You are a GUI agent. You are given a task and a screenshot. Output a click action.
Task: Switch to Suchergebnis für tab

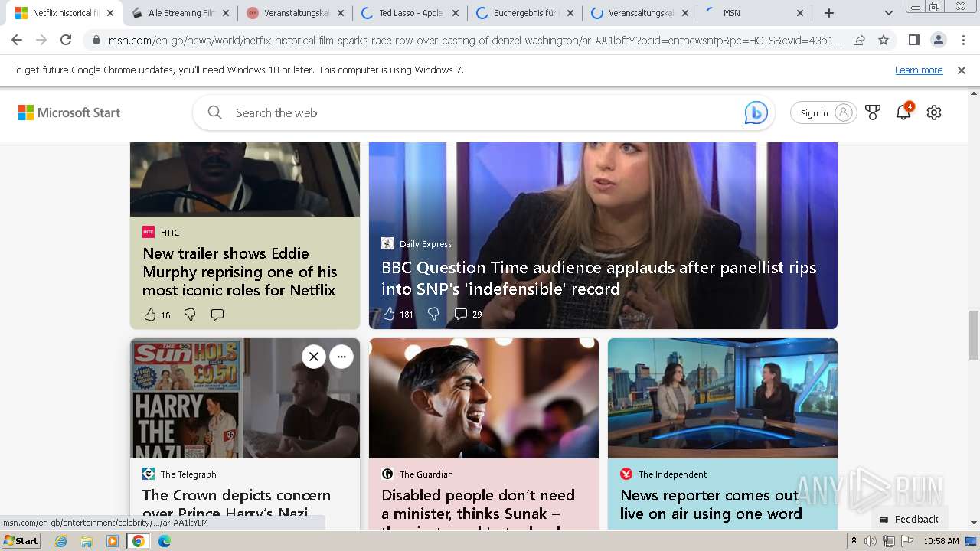tap(525, 13)
